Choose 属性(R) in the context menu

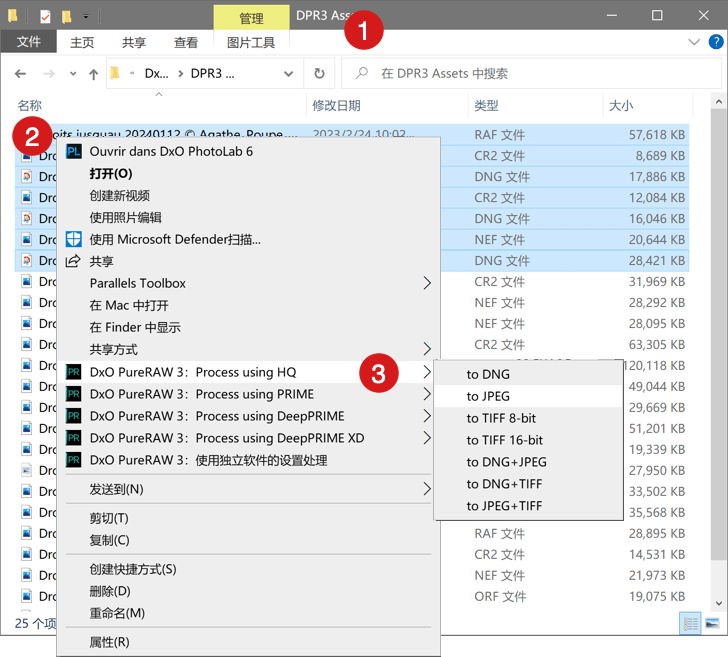249,642
